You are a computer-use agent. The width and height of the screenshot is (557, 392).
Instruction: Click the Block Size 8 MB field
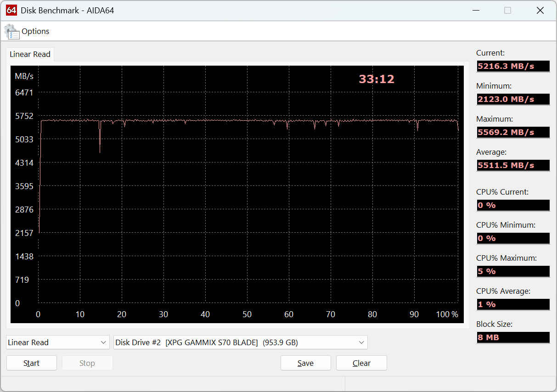[513, 337]
